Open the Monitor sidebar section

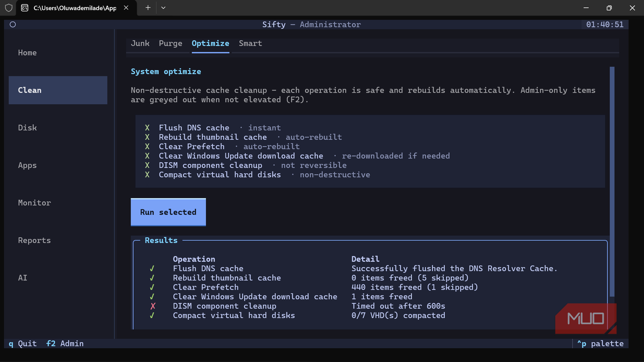pyautogui.click(x=34, y=203)
